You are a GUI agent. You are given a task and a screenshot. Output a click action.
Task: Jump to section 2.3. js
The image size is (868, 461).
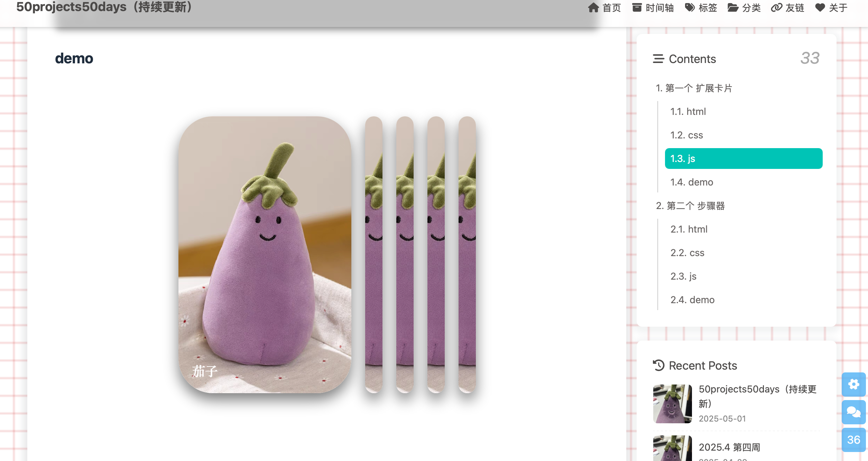coord(683,276)
